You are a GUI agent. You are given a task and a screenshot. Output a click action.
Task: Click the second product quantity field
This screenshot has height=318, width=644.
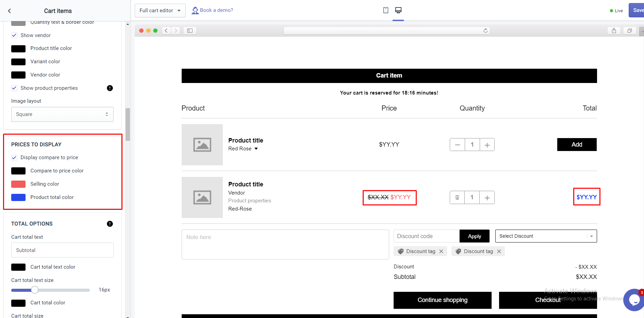(472, 198)
